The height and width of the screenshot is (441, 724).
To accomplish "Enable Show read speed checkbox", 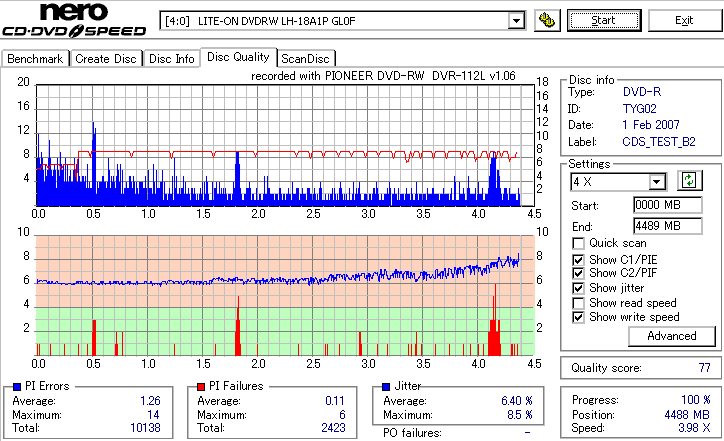I will click(578, 303).
